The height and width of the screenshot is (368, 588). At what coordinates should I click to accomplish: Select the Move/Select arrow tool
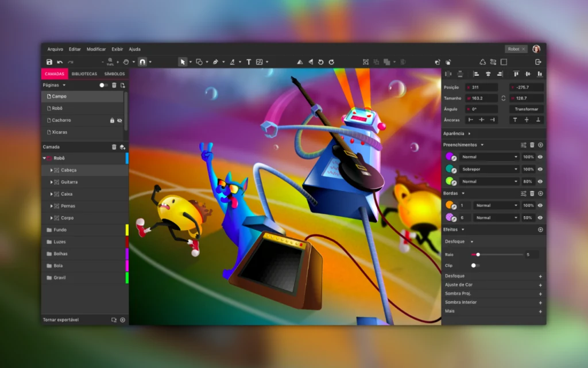point(183,62)
